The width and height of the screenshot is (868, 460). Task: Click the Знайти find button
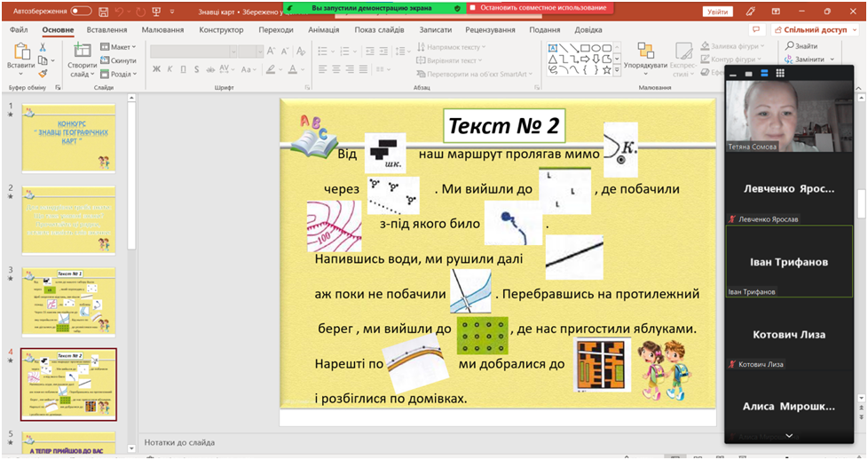click(801, 46)
